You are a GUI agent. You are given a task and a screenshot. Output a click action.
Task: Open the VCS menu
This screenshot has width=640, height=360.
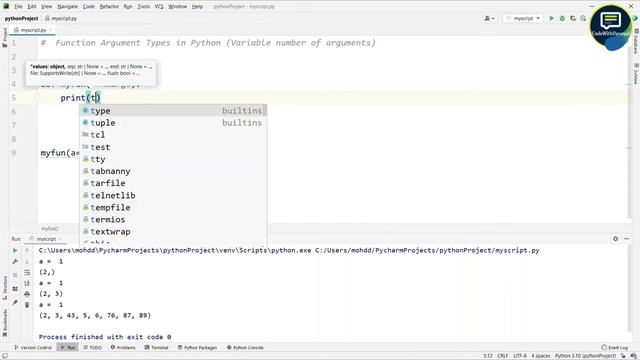159,7
